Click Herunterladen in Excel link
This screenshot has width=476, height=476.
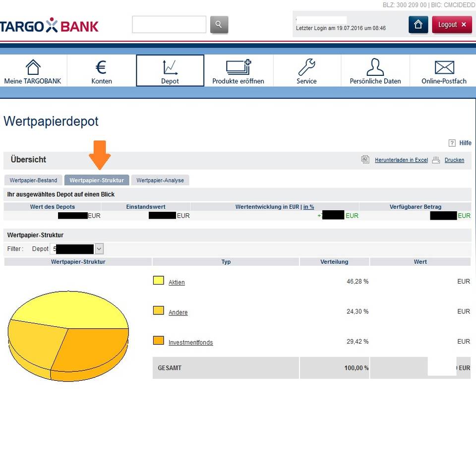click(x=401, y=160)
